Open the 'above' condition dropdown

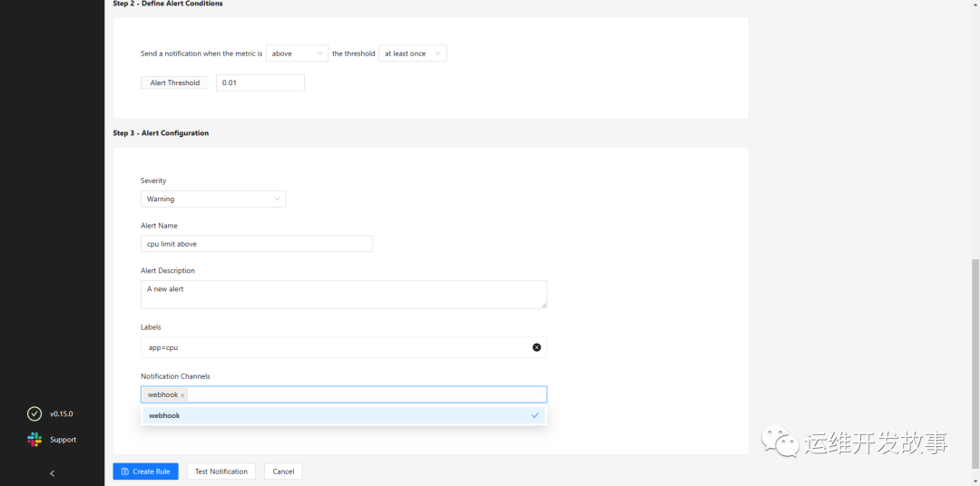pyautogui.click(x=297, y=53)
